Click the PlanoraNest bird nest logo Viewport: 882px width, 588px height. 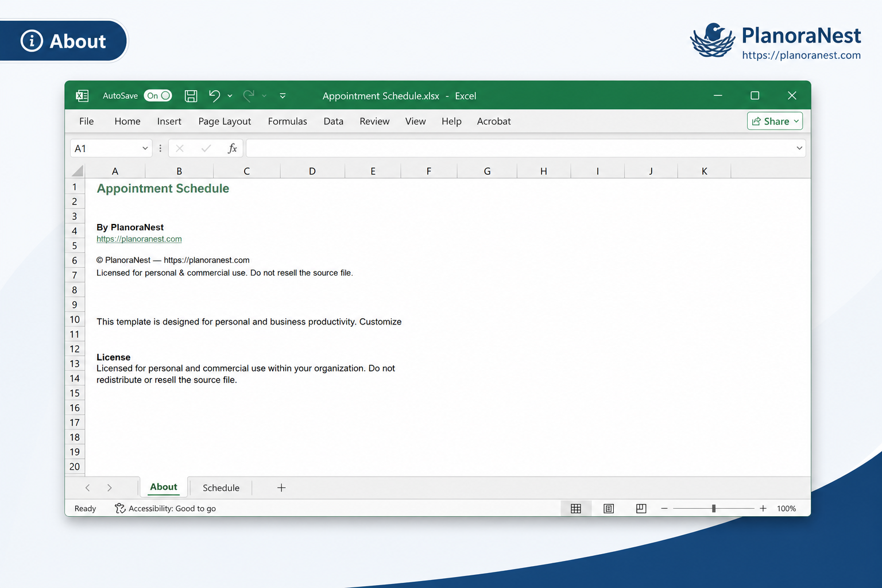click(713, 41)
